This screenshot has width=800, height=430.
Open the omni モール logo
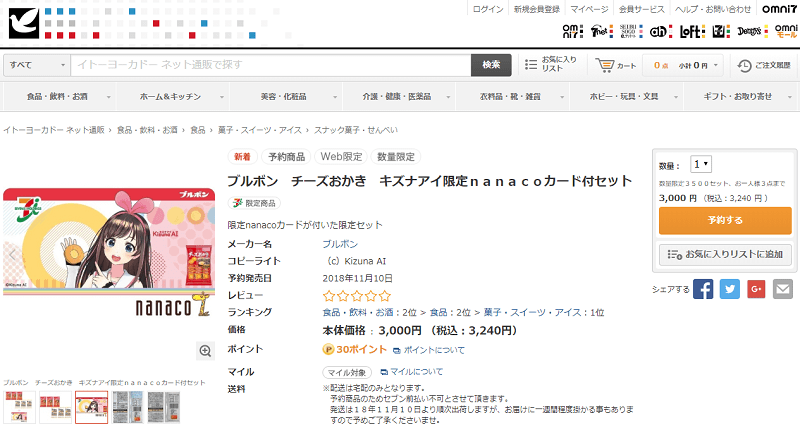(x=786, y=31)
